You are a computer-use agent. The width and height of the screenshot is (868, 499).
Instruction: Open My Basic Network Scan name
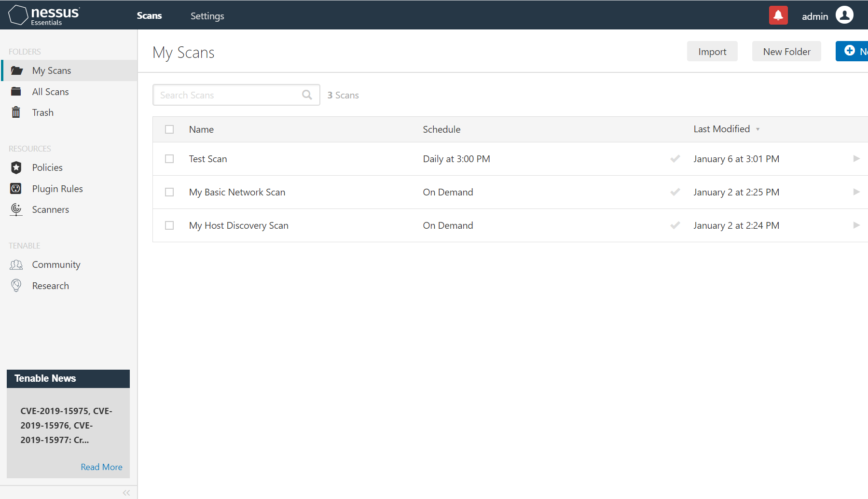pos(237,192)
